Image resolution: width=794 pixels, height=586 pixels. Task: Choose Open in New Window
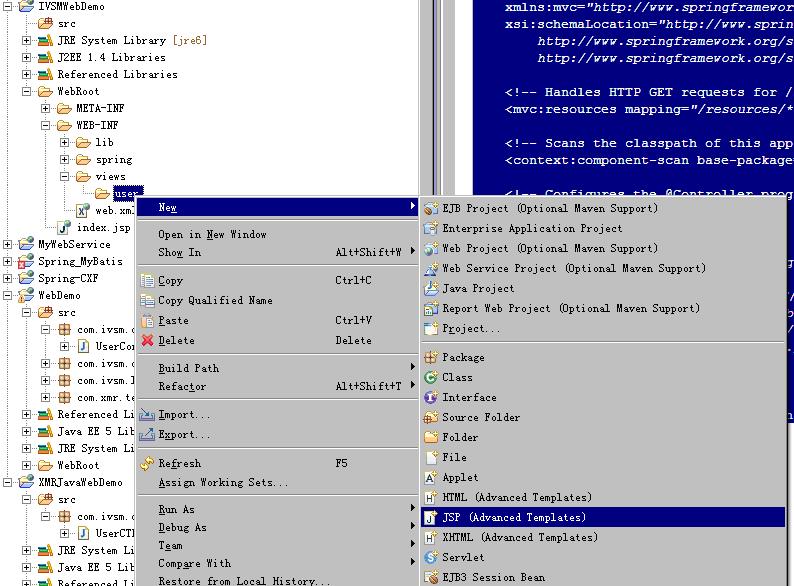point(277,234)
